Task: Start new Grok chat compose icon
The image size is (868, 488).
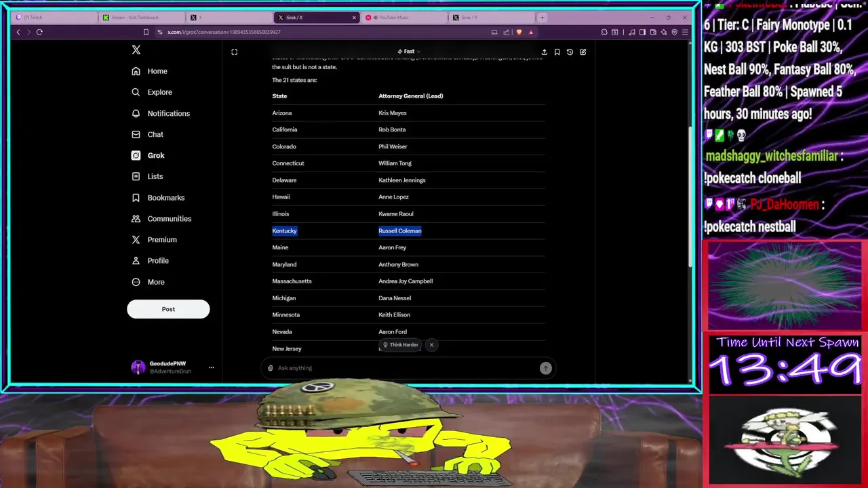Action: (x=583, y=52)
